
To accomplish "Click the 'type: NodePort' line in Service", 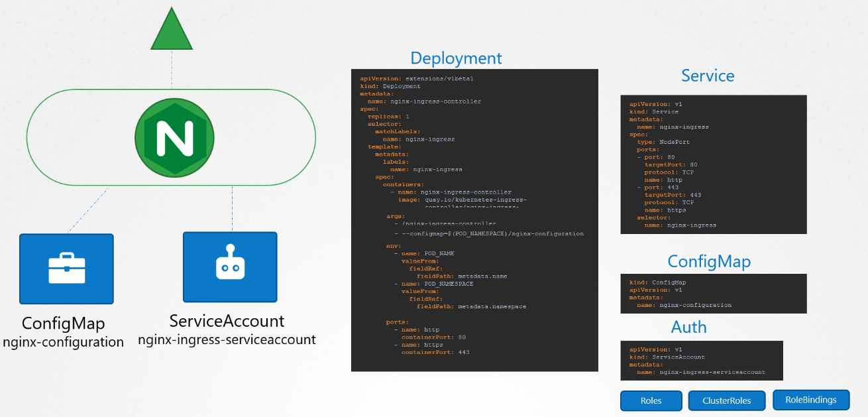I will [x=664, y=142].
